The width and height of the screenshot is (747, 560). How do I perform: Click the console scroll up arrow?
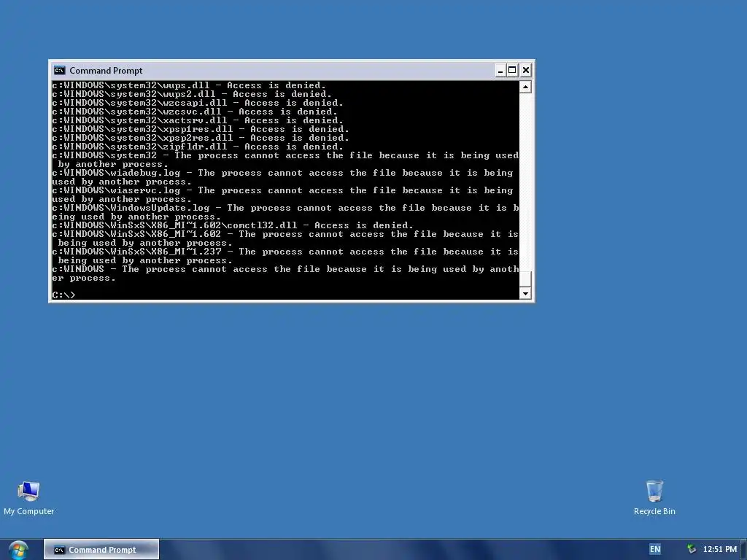pos(525,87)
